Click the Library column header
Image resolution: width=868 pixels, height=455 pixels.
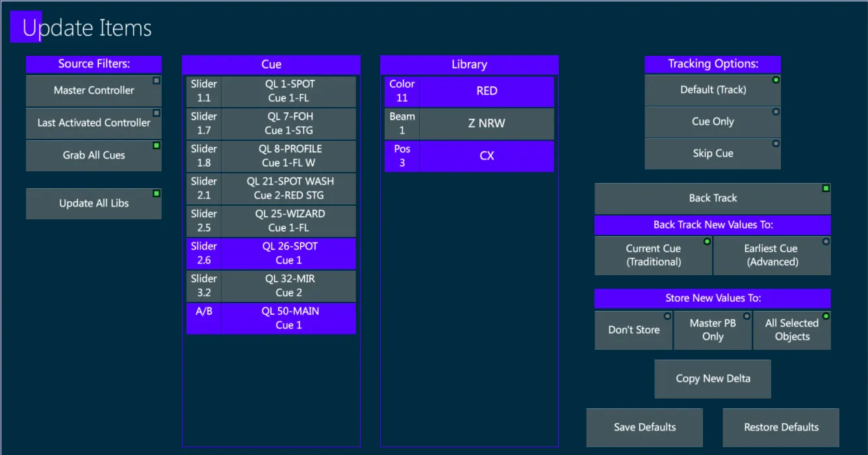469,64
